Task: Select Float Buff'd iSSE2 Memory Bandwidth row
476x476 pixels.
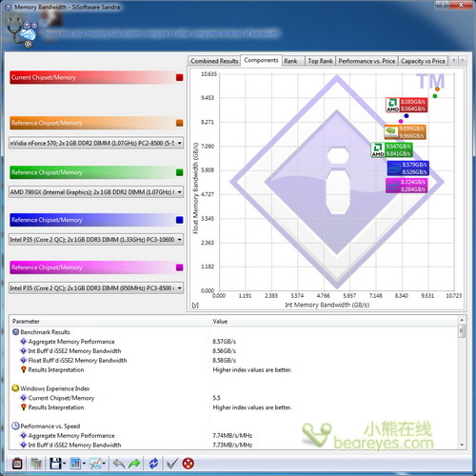Action: [234, 360]
